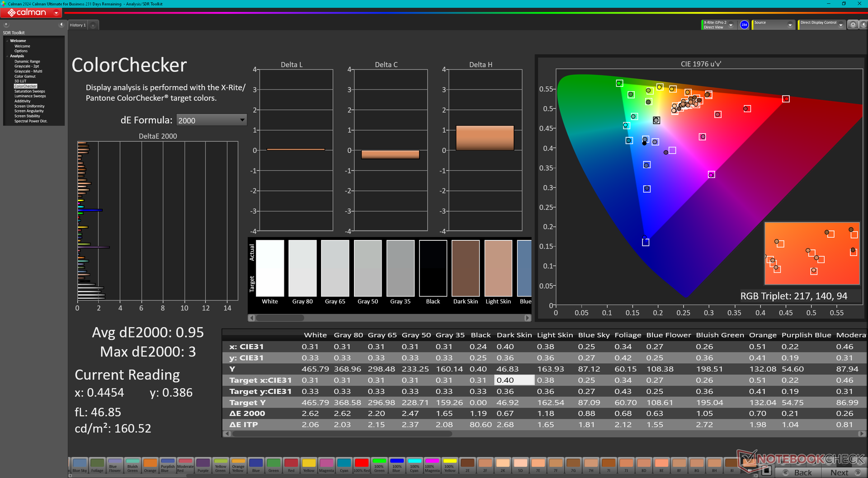Add a new history tab with the plus icon
Image resolution: width=868 pixels, height=478 pixels.
(93, 25)
